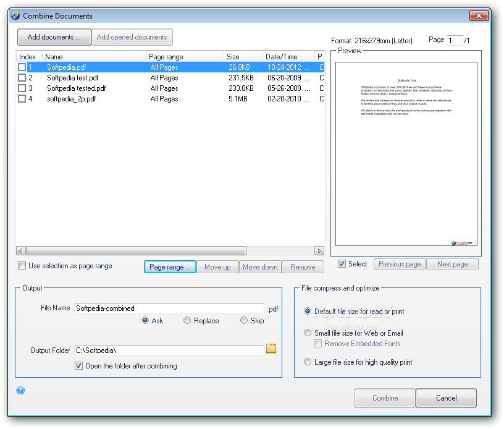Click the Output Folder path field
This screenshot has width=504, height=429.
[x=169, y=350]
